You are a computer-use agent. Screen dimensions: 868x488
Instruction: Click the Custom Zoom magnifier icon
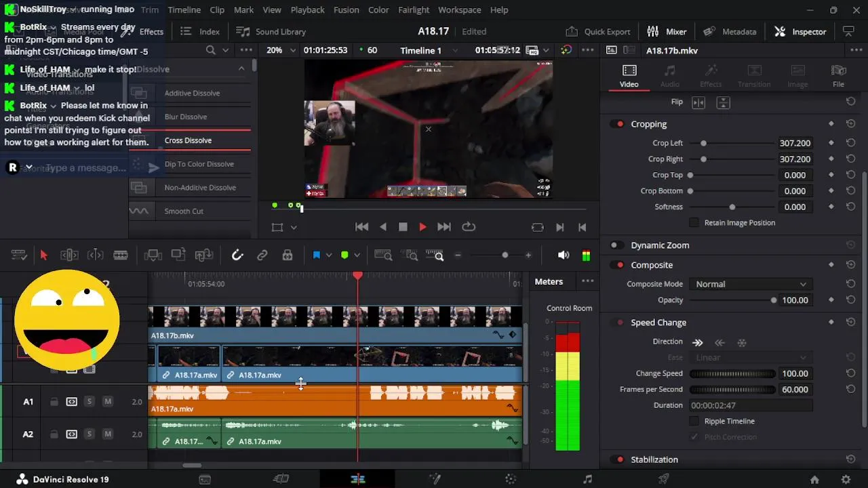[435, 256]
